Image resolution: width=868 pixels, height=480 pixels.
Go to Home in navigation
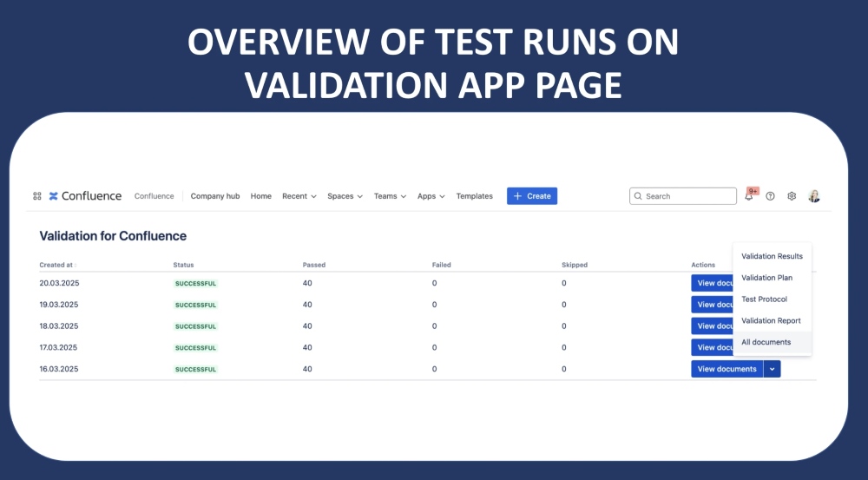coord(260,196)
